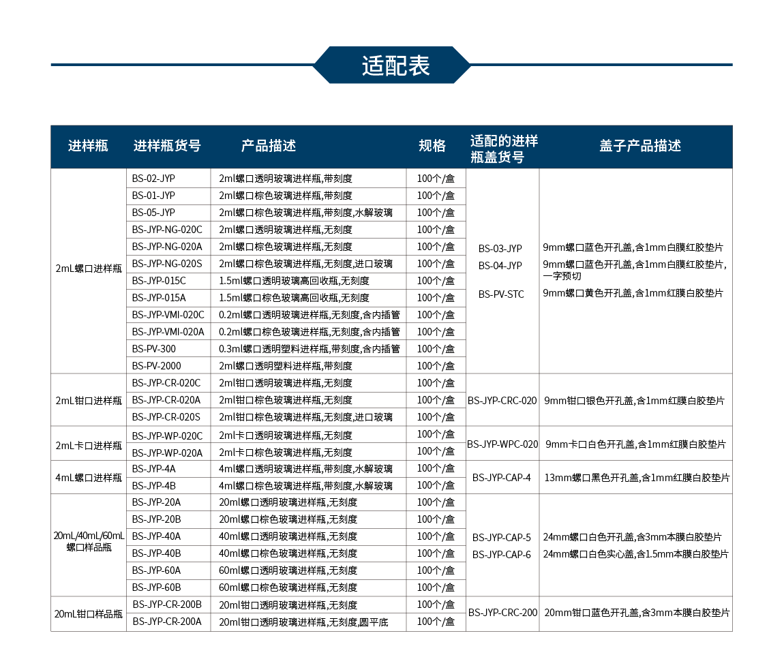The image size is (784, 672).
Task: Click the BS-PV-STC cap code
Action: [501, 294]
